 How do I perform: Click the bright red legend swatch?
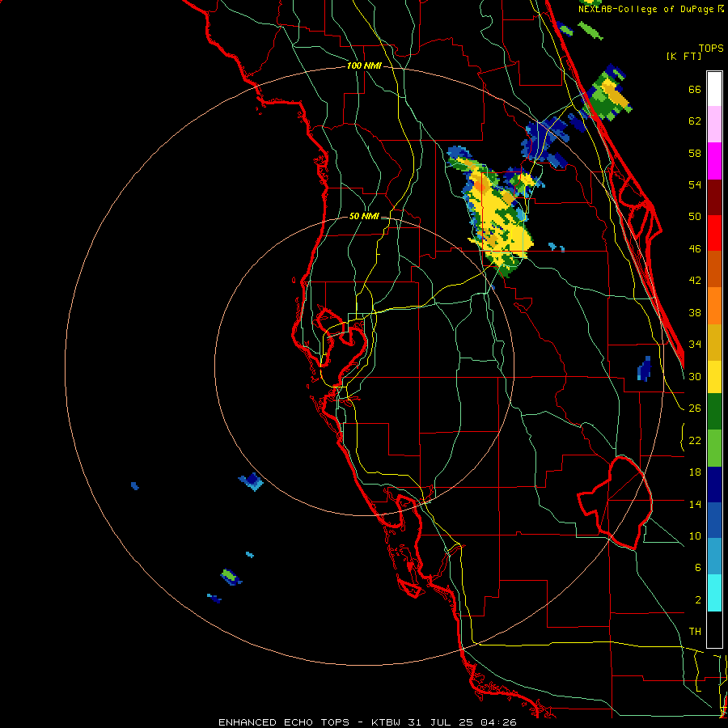(714, 233)
